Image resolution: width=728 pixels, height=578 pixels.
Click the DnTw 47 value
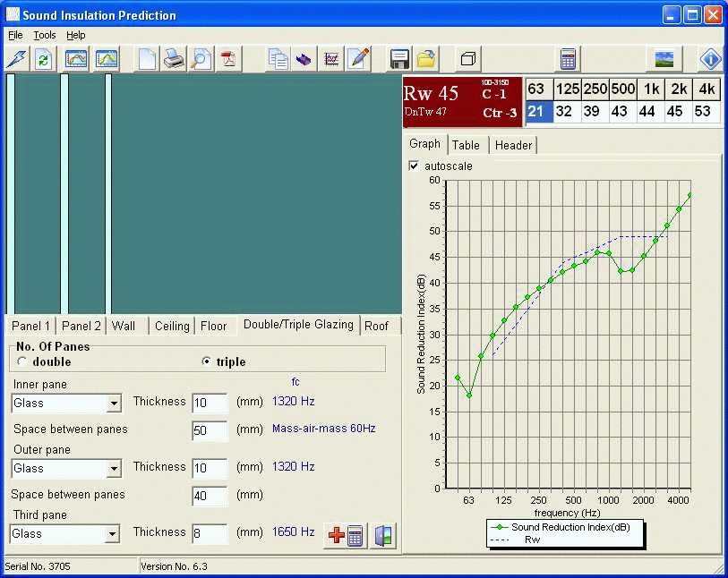click(425, 112)
